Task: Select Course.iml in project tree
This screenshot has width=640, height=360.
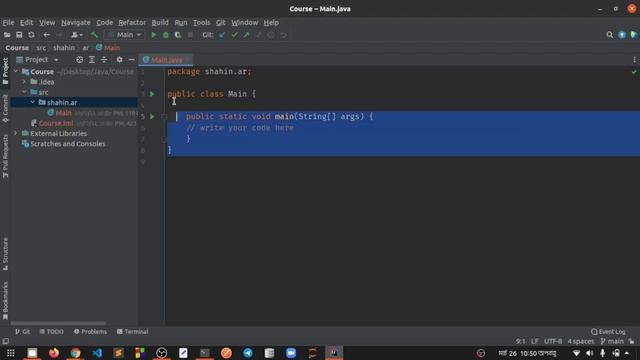Action: (56, 123)
